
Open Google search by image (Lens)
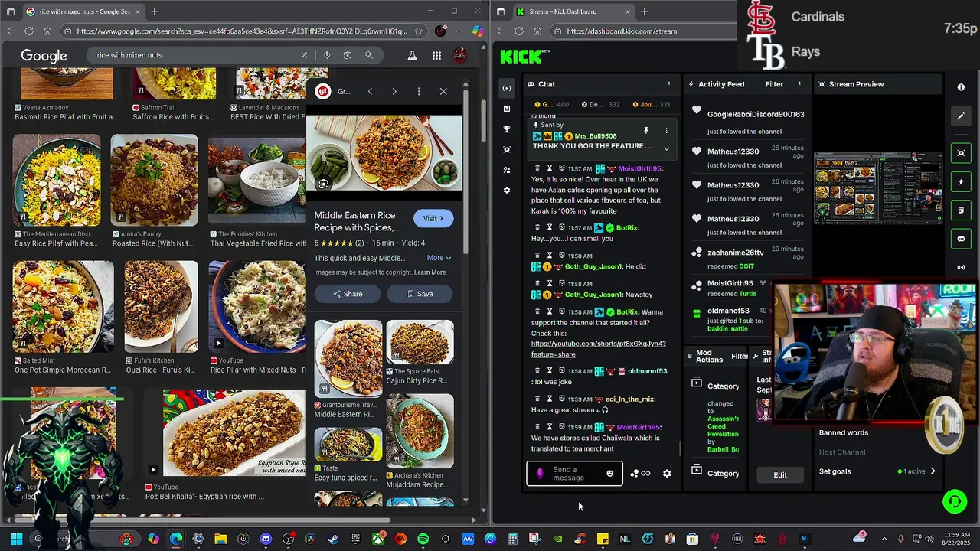click(x=348, y=55)
